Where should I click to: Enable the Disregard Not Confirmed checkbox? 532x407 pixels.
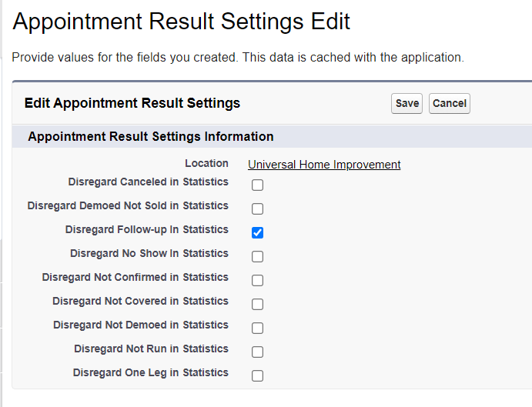(x=257, y=281)
